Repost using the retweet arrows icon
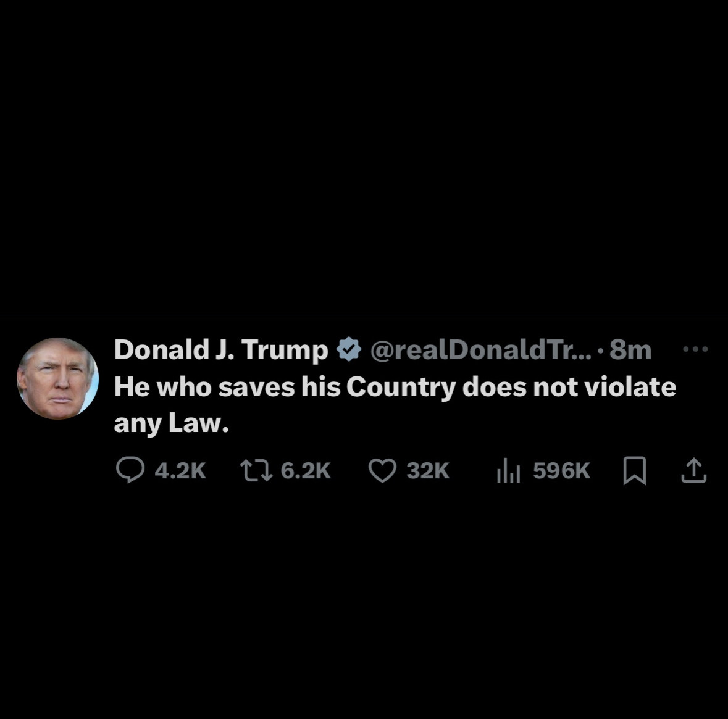Screen dimensions: 728x719 (x=256, y=470)
